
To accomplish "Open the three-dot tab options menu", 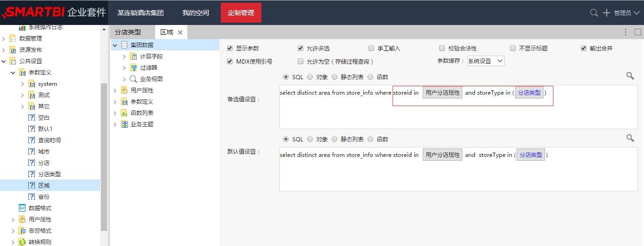I will click(626, 32).
